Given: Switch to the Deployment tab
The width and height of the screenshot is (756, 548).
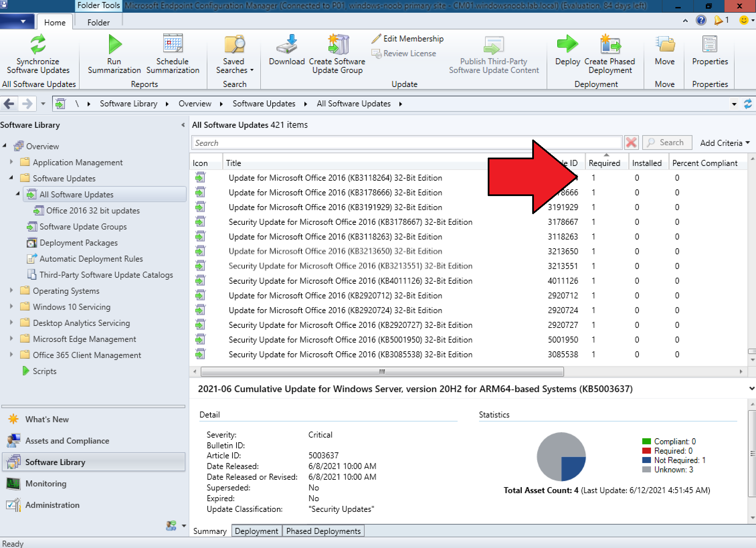Looking at the screenshot, I should coord(256,531).
